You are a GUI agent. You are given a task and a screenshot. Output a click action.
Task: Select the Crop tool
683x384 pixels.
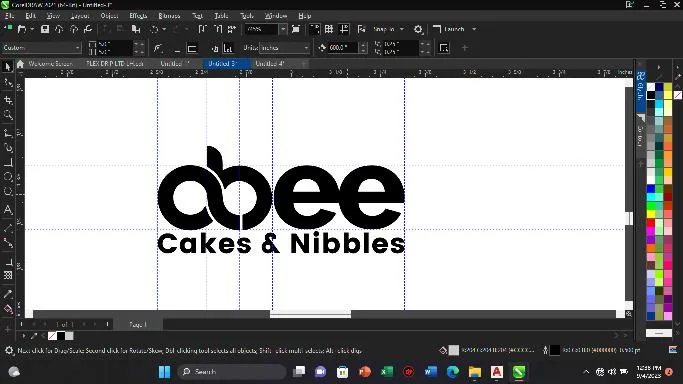[x=8, y=100]
